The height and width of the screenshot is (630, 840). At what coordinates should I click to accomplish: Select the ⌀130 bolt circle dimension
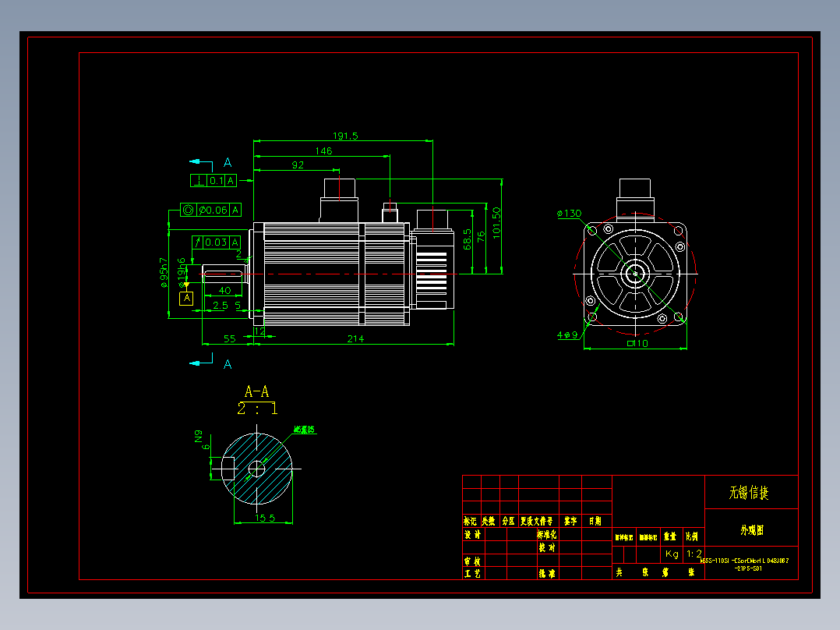tap(569, 214)
